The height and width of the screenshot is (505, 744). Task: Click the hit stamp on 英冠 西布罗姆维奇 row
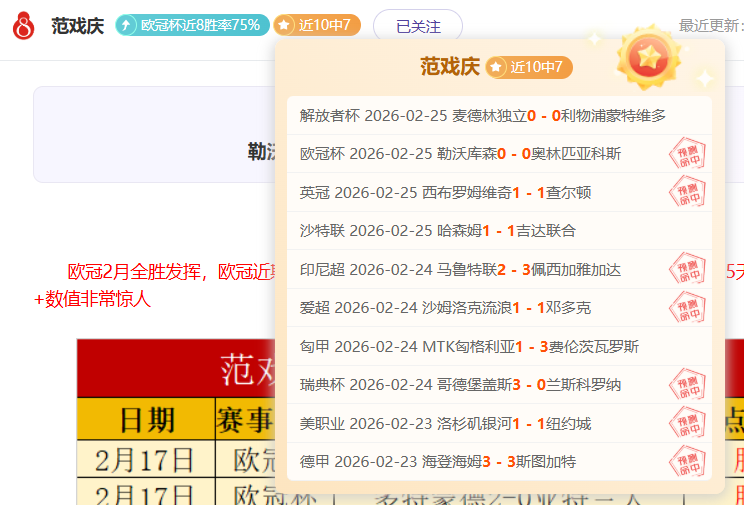point(687,192)
